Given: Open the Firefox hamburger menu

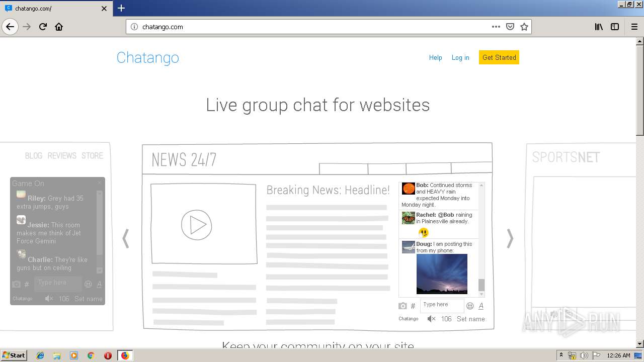Looking at the screenshot, I should click(634, 27).
